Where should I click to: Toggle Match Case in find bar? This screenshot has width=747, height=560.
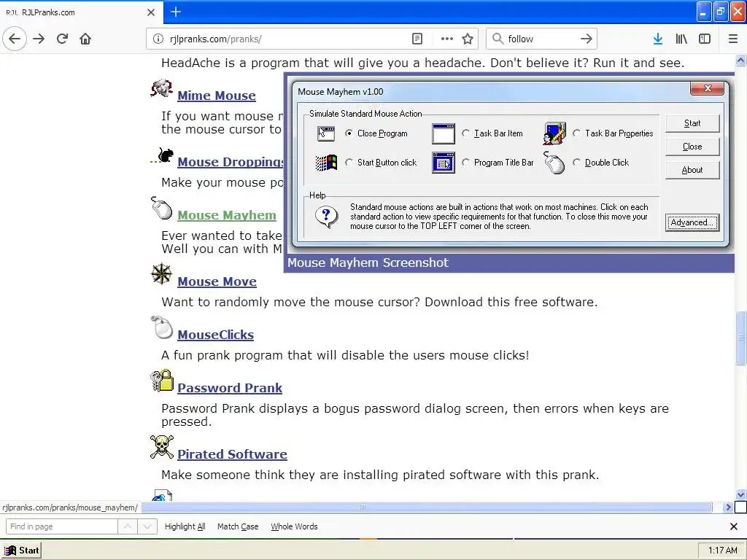(x=238, y=526)
